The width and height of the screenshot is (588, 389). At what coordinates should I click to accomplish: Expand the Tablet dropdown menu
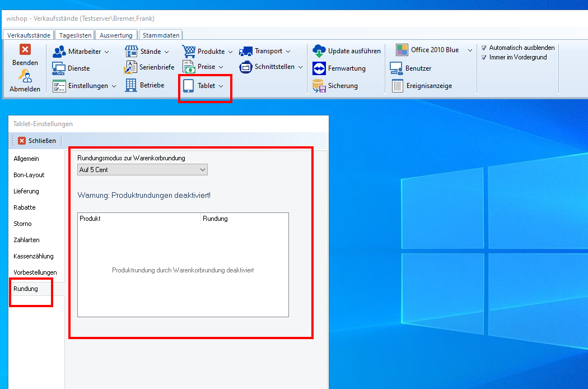(221, 86)
